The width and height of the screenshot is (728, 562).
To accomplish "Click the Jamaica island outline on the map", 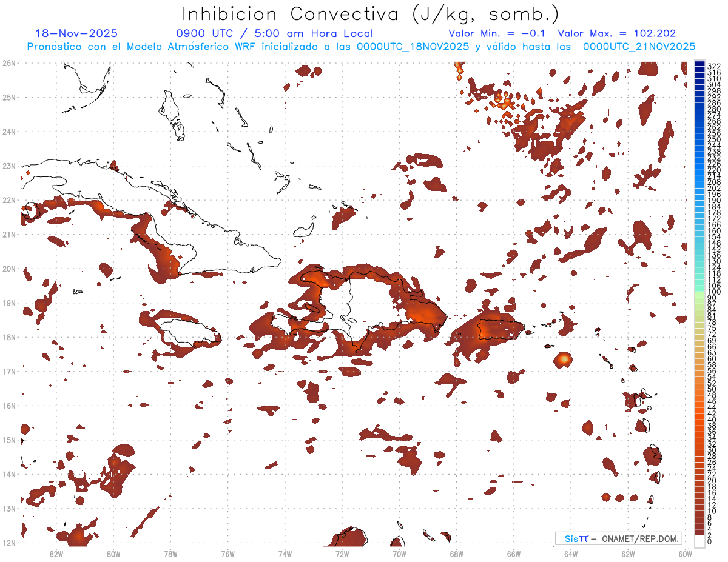I will 189,332.
